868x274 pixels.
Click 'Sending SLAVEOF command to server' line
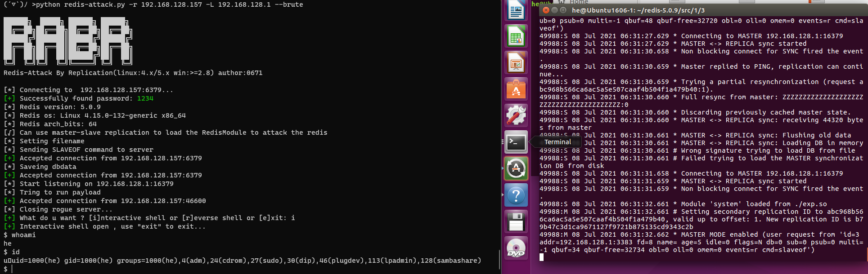(x=79, y=150)
